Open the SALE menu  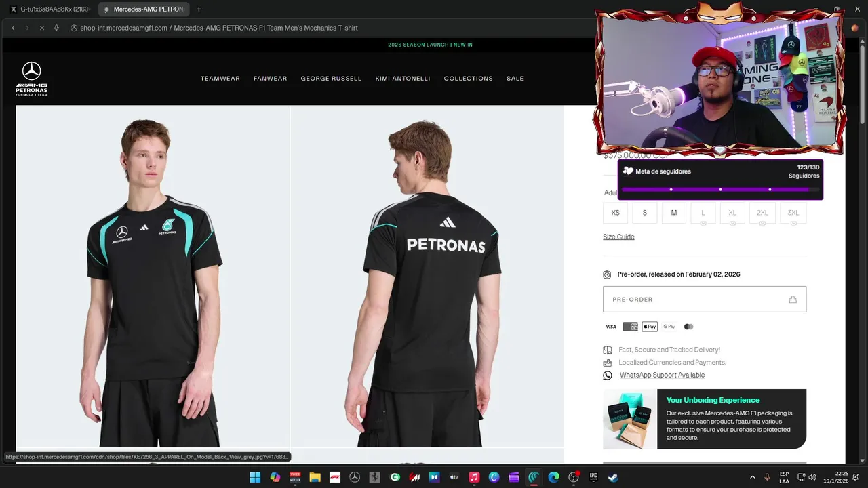[x=515, y=79]
